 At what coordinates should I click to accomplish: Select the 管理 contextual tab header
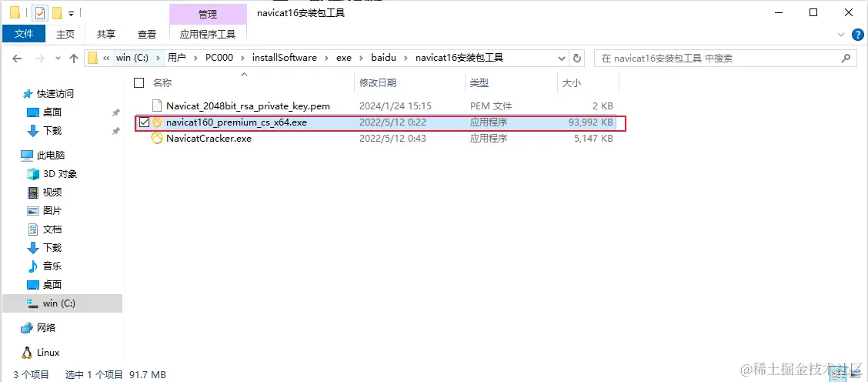coord(208,13)
